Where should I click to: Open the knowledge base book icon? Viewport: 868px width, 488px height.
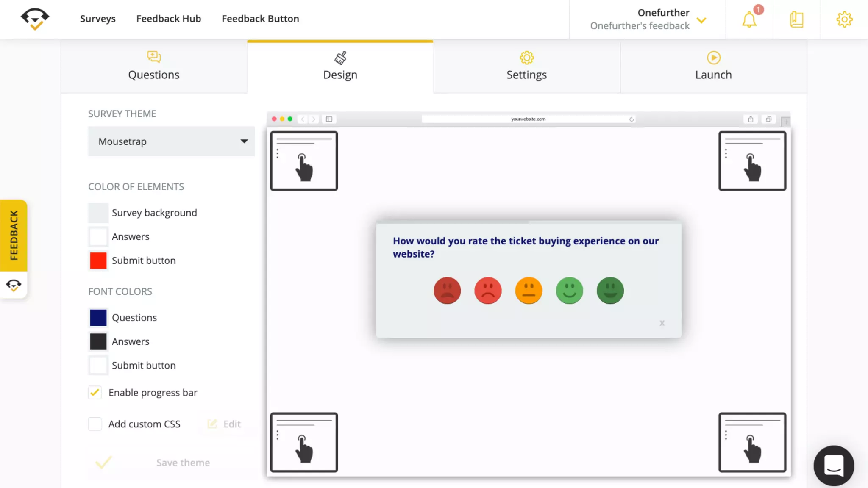click(x=796, y=19)
